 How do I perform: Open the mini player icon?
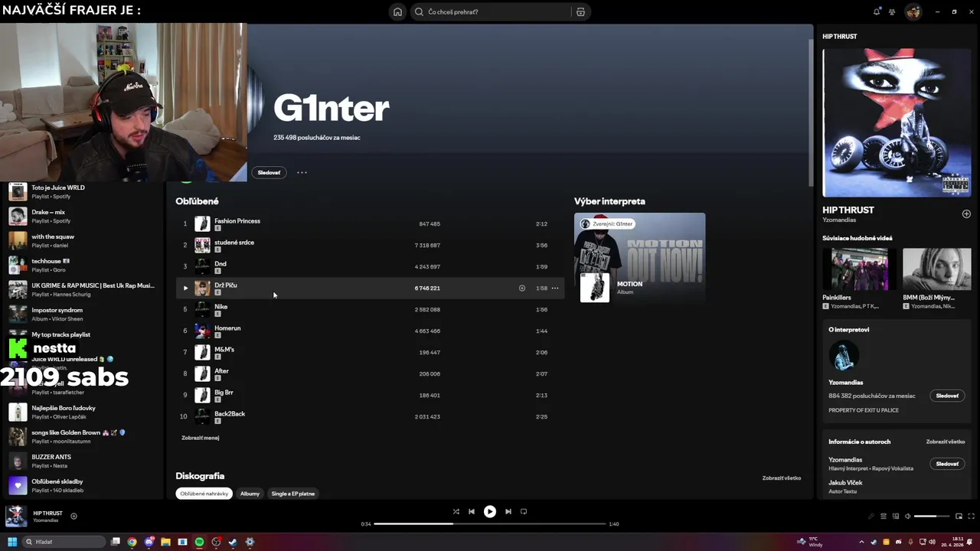point(959,517)
